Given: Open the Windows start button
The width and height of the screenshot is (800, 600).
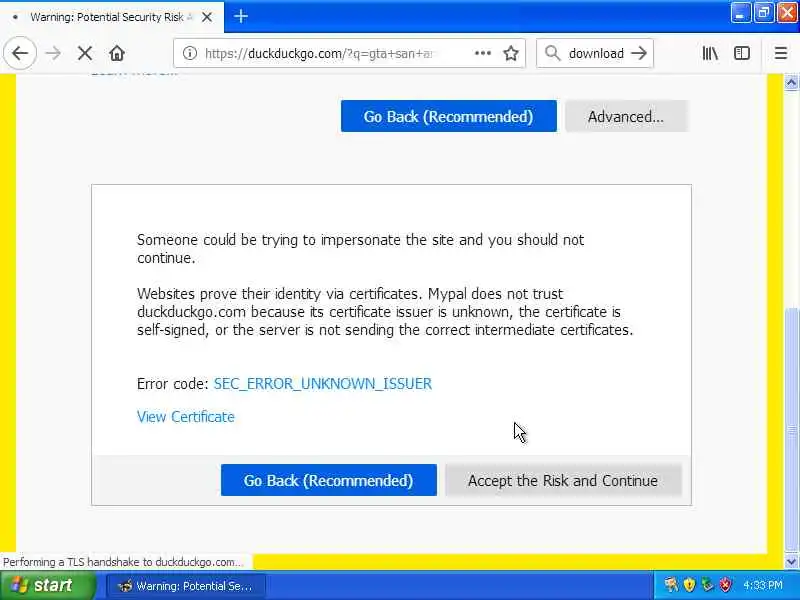Looking at the screenshot, I should (x=47, y=585).
